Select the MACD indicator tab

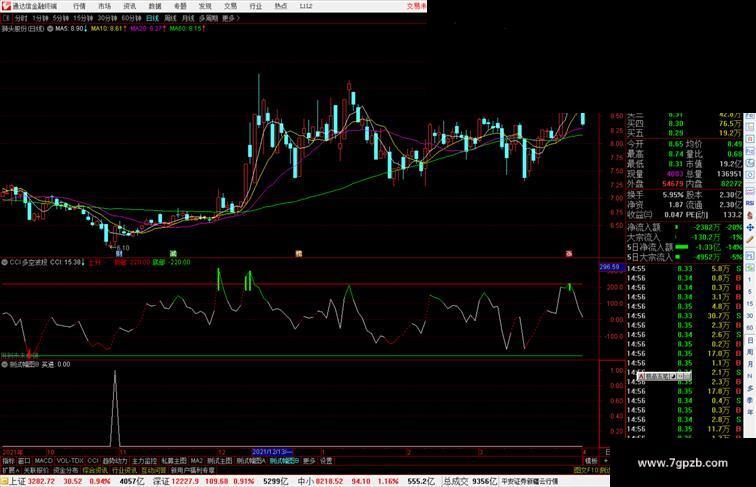(x=43, y=461)
